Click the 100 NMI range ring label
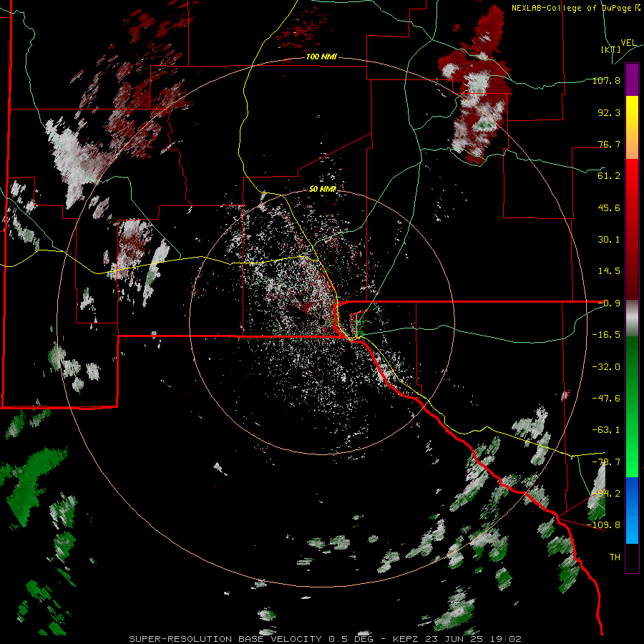Screen dimensions: 644x644 point(321,57)
